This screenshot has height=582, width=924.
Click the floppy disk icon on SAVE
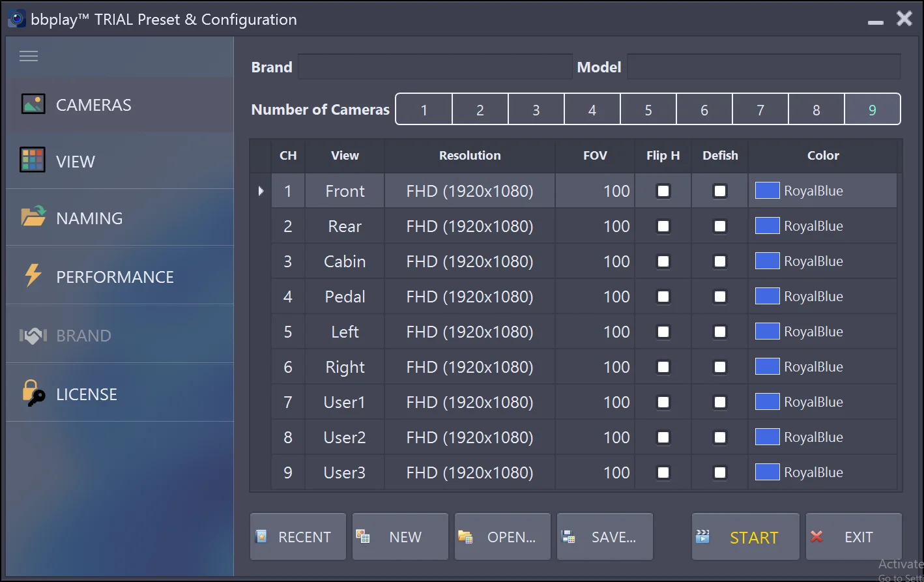click(568, 536)
